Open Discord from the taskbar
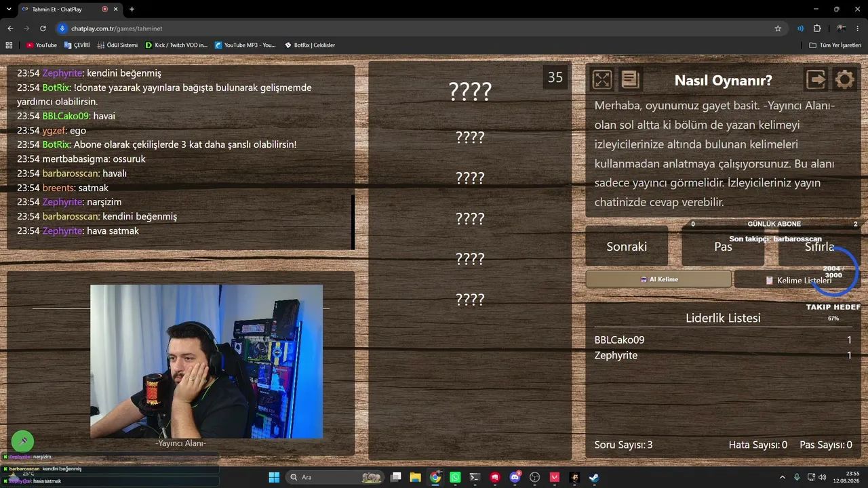868x488 pixels. [515, 477]
